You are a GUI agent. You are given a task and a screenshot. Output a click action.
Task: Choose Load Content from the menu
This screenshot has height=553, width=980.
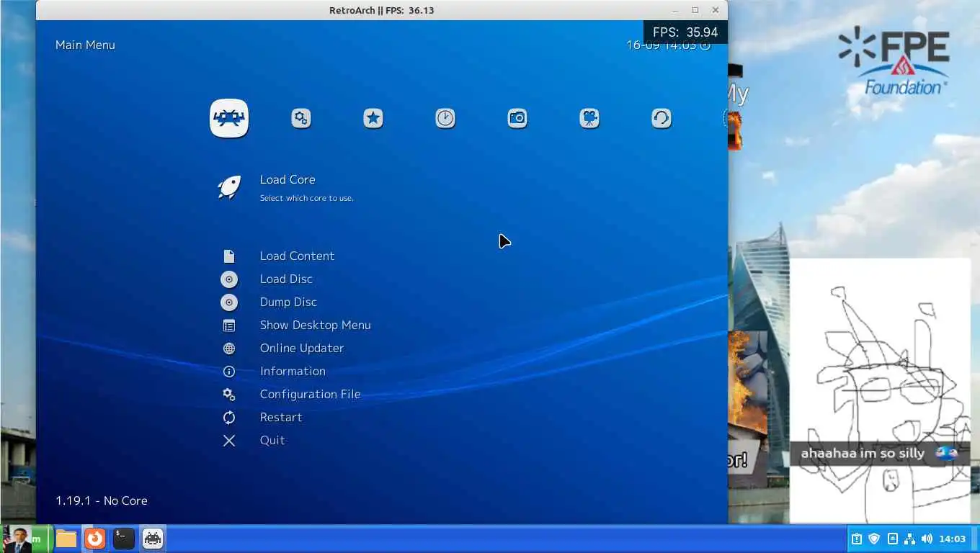(297, 256)
